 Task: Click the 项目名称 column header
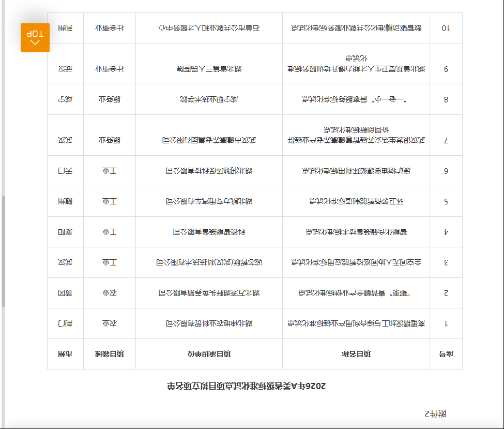[x=356, y=354]
